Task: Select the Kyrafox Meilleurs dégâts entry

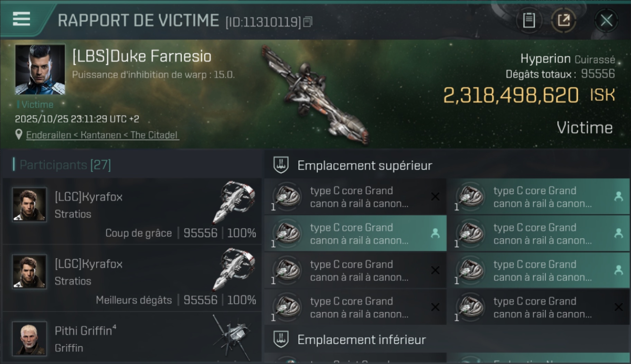Action: (x=132, y=278)
